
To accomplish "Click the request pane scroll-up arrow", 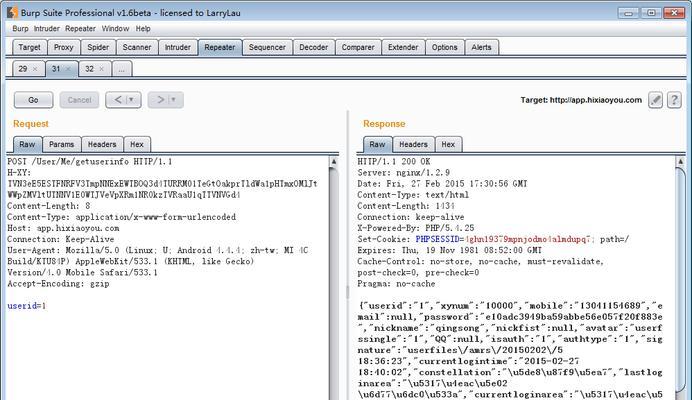I will coord(334,162).
